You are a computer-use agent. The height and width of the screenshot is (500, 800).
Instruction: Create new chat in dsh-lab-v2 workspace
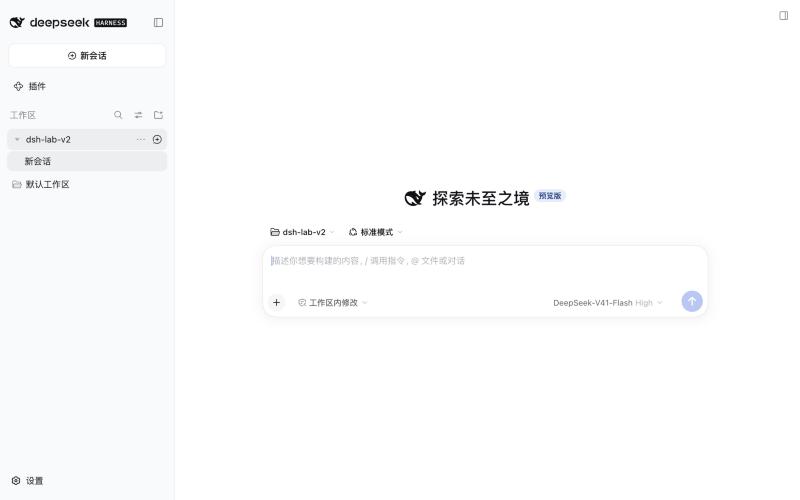157,139
